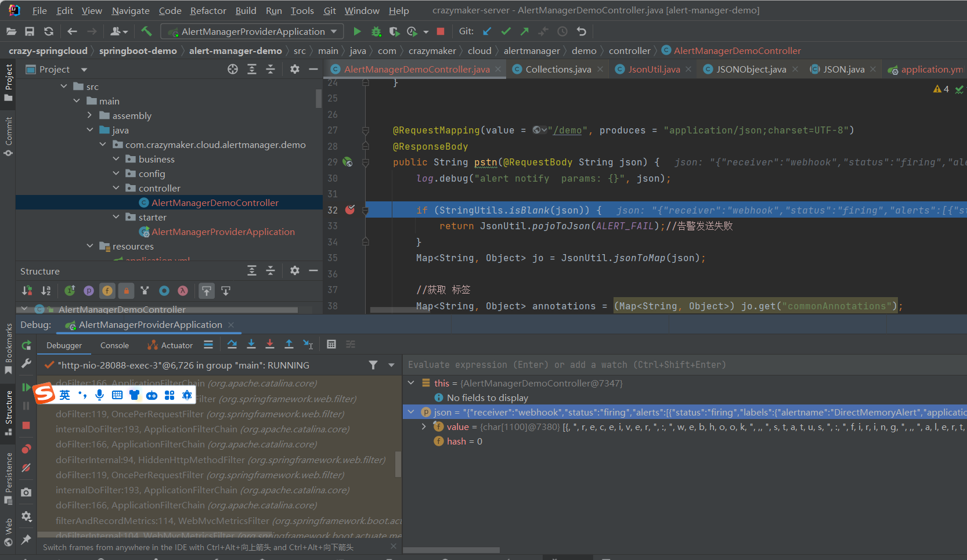Open thread selector dropdown arrow
The height and width of the screenshot is (560, 967).
click(x=391, y=365)
